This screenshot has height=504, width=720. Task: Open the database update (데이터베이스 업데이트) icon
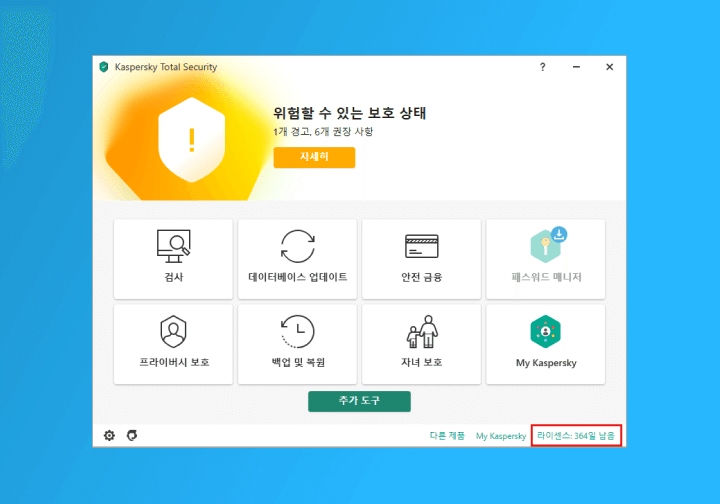[x=297, y=245]
